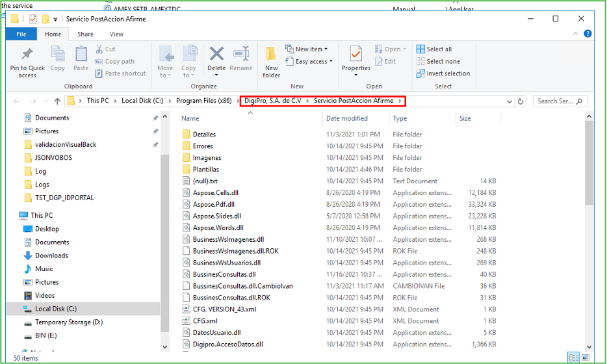Switch to large icons view button
The image size is (607, 364).
tap(586, 357)
